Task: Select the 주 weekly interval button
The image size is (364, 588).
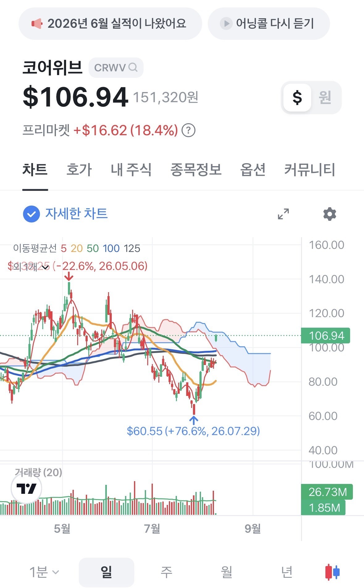Action: point(166,572)
